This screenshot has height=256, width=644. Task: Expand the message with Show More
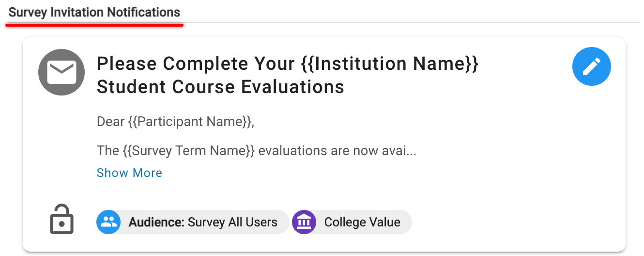click(129, 173)
